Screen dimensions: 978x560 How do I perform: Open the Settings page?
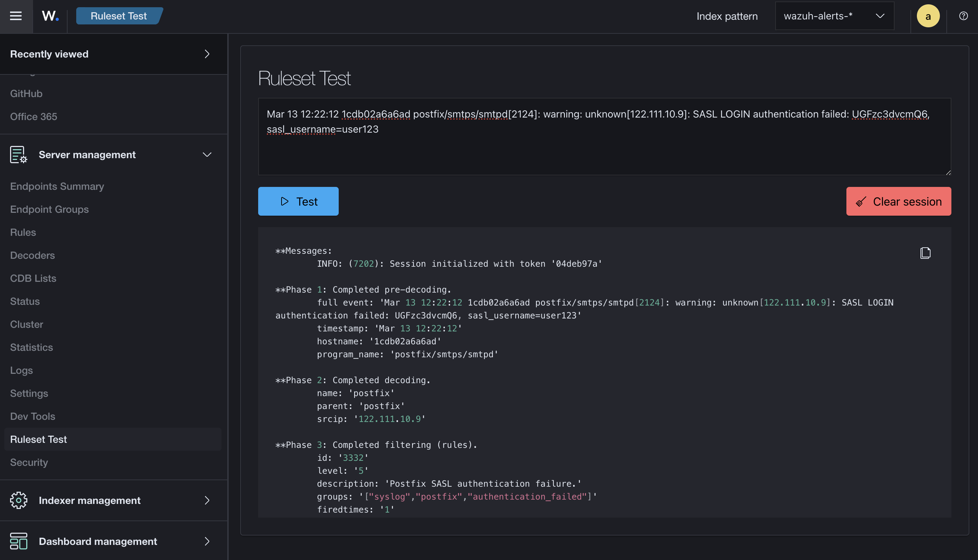click(x=29, y=393)
